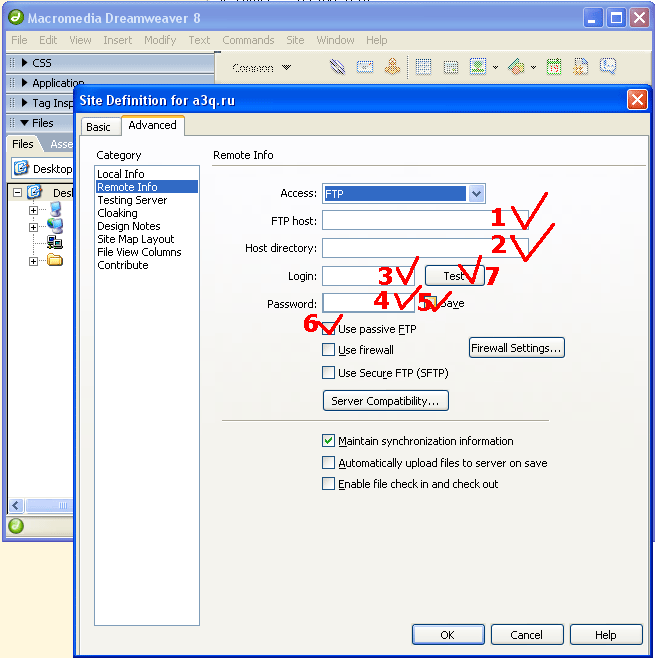Select the Files tab in the Files panel
Image resolution: width=655 pixels, height=658 pixels.
click(x=23, y=144)
